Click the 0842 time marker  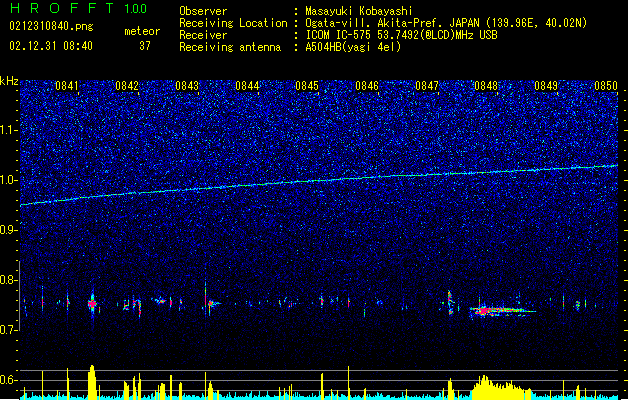click(x=127, y=86)
